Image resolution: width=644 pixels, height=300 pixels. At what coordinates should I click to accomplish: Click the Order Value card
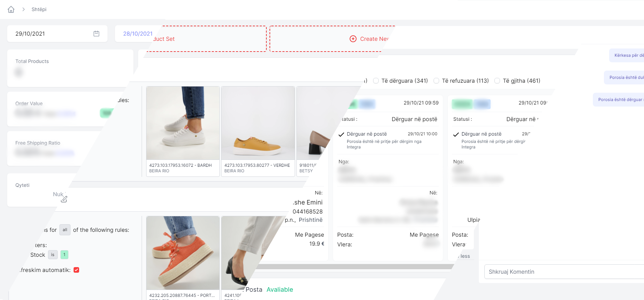pyautogui.click(x=62, y=109)
